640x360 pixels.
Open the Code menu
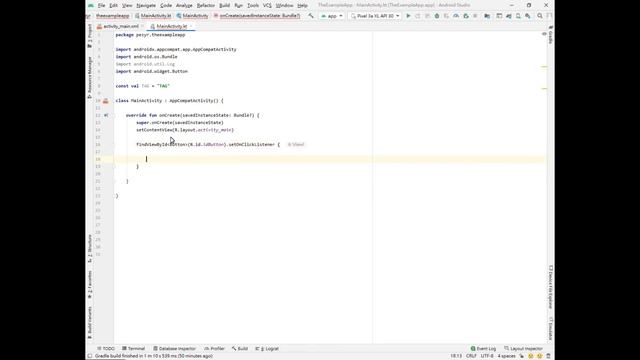click(166, 5)
